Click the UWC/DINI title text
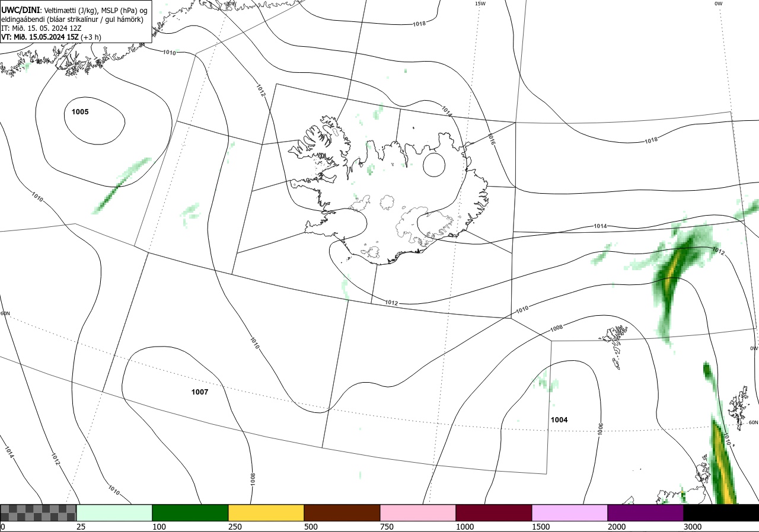 [20, 10]
